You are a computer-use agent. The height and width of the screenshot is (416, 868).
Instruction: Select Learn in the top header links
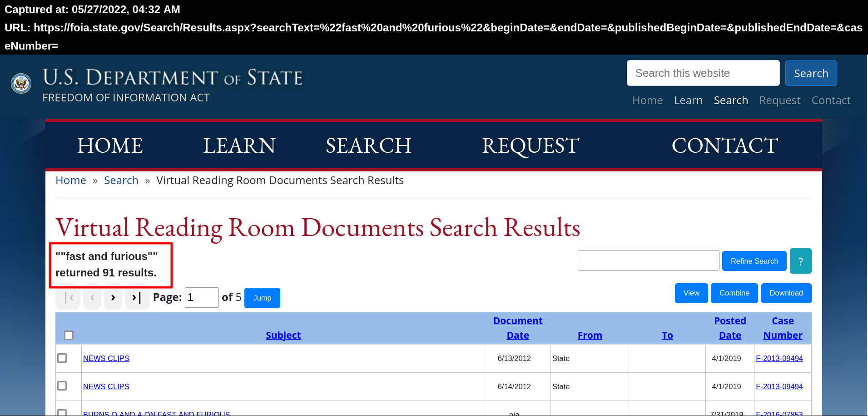click(688, 100)
